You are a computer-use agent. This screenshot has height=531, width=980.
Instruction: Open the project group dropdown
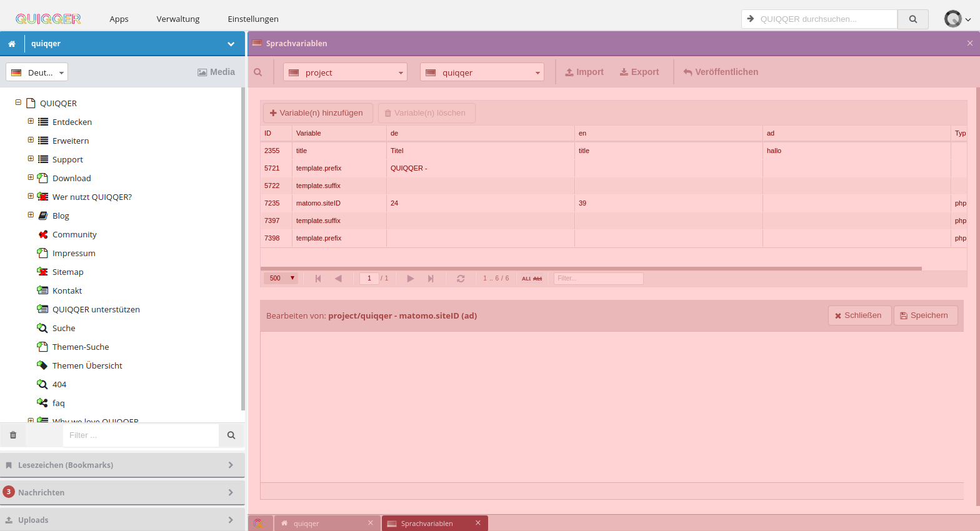coord(345,72)
